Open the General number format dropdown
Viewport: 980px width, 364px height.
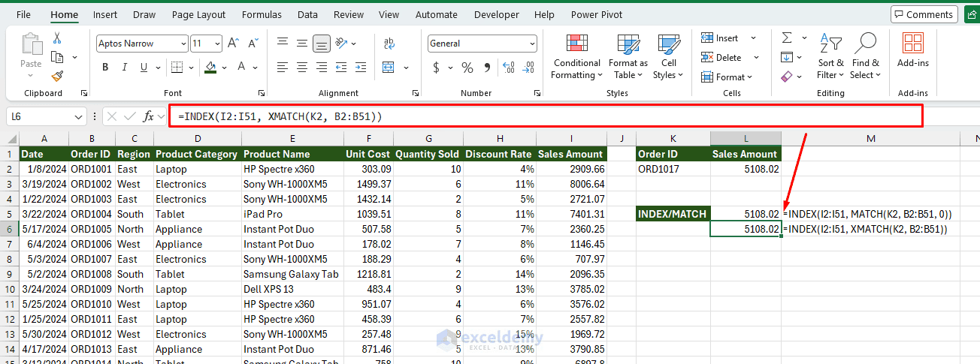[x=531, y=44]
